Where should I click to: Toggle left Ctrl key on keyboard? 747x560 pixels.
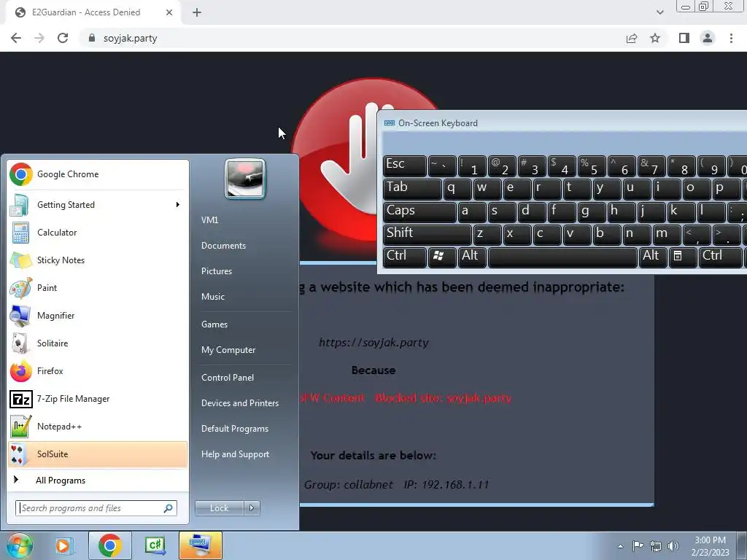click(404, 257)
